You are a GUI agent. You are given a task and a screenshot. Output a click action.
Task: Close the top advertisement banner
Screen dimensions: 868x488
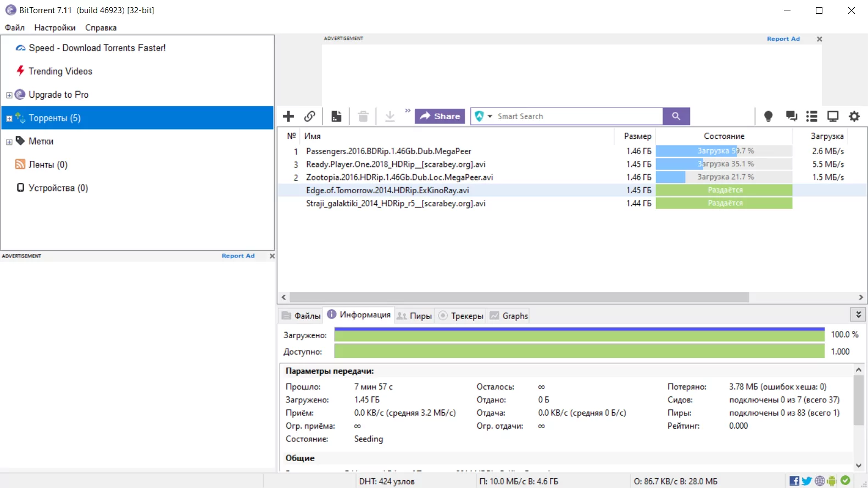(820, 39)
